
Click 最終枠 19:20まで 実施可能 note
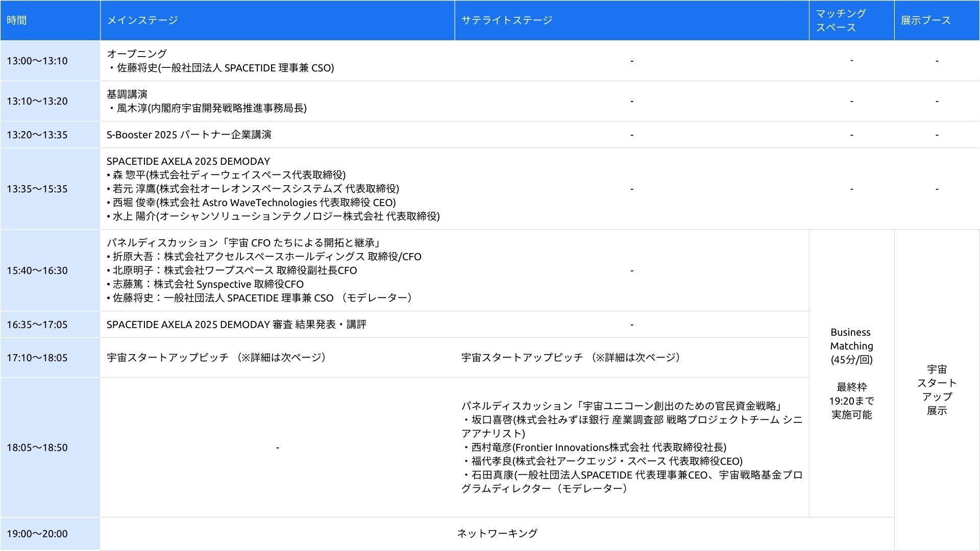(851, 401)
